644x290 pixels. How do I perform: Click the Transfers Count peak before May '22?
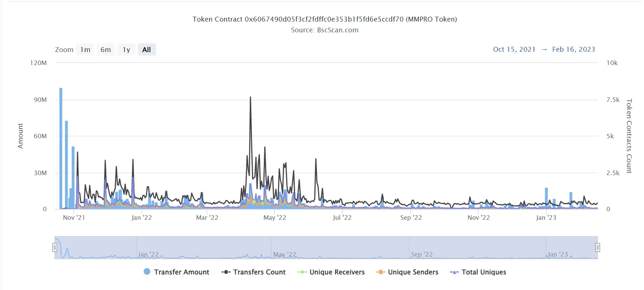pos(250,98)
